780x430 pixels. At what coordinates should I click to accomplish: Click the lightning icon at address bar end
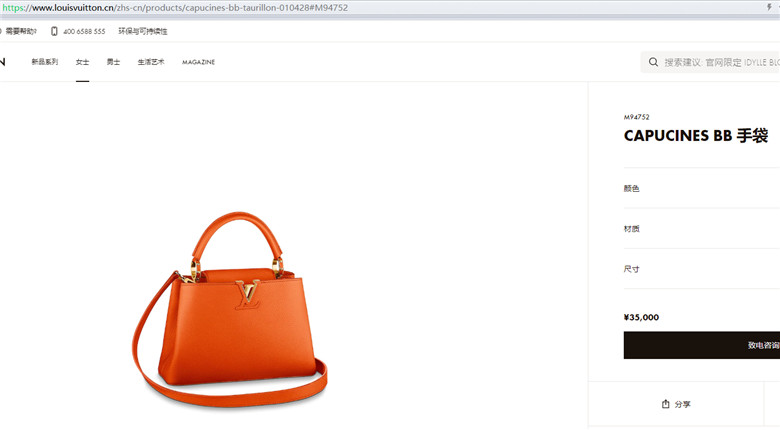(769, 7)
